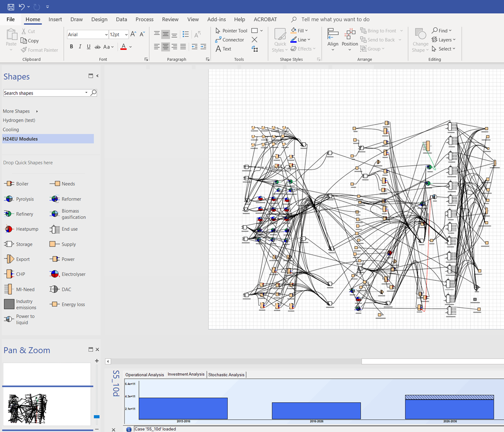This screenshot has width=504, height=432.
Task: Toggle italic text formatting
Action: (x=80, y=47)
